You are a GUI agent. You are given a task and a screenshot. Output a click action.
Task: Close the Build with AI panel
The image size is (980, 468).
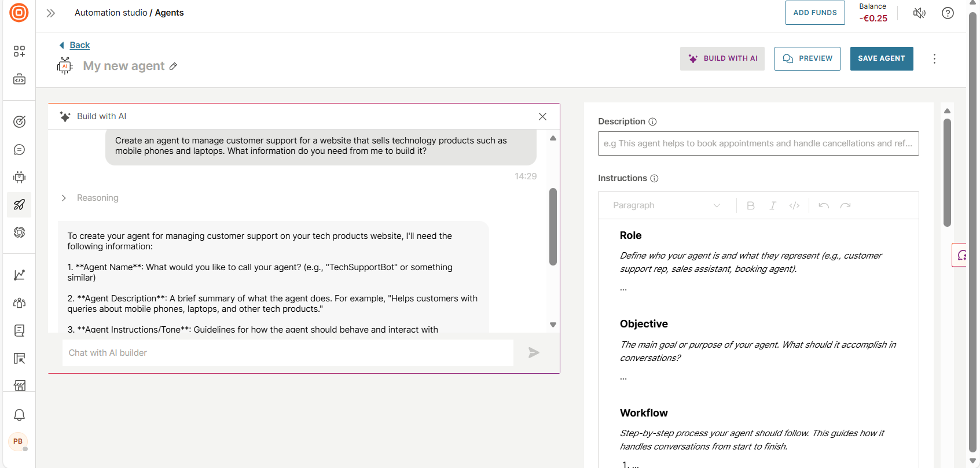click(542, 116)
